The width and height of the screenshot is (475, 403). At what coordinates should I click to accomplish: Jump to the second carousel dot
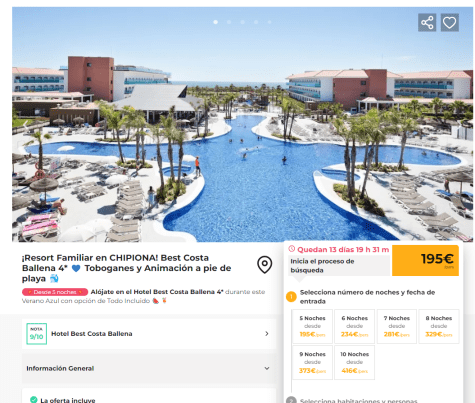point(229,22)
